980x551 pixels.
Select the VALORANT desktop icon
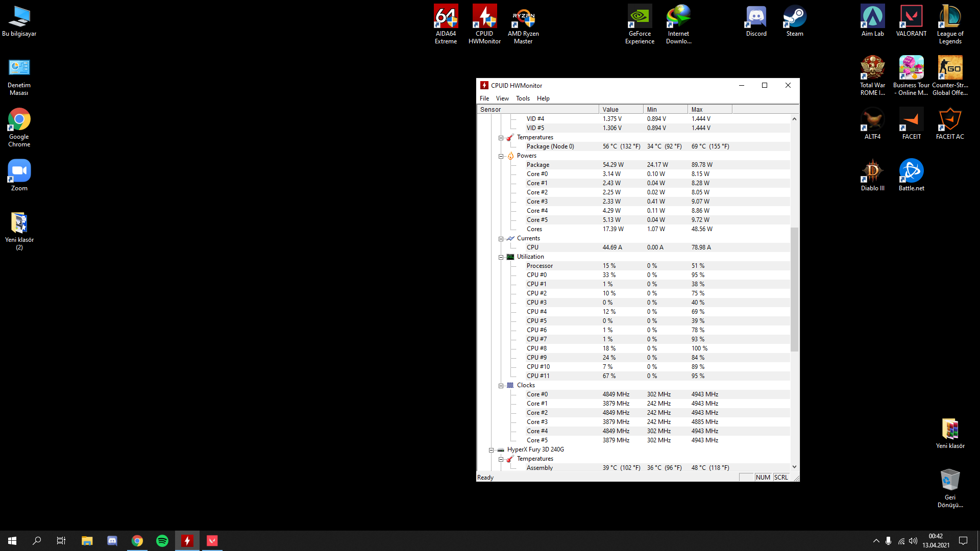click(x=911, y=21)
